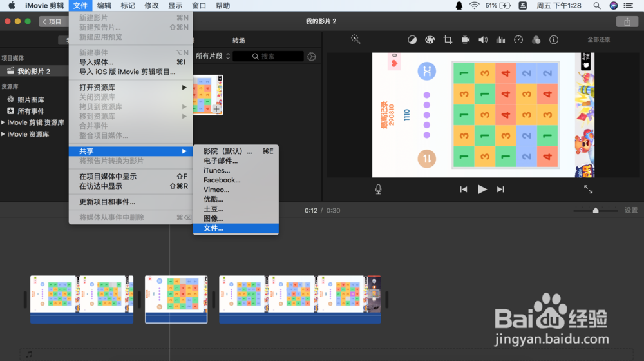The height and width of the screenshot is (361, 644).
Task: Go back to 项目 projects view
Action: tap(53, 22)
